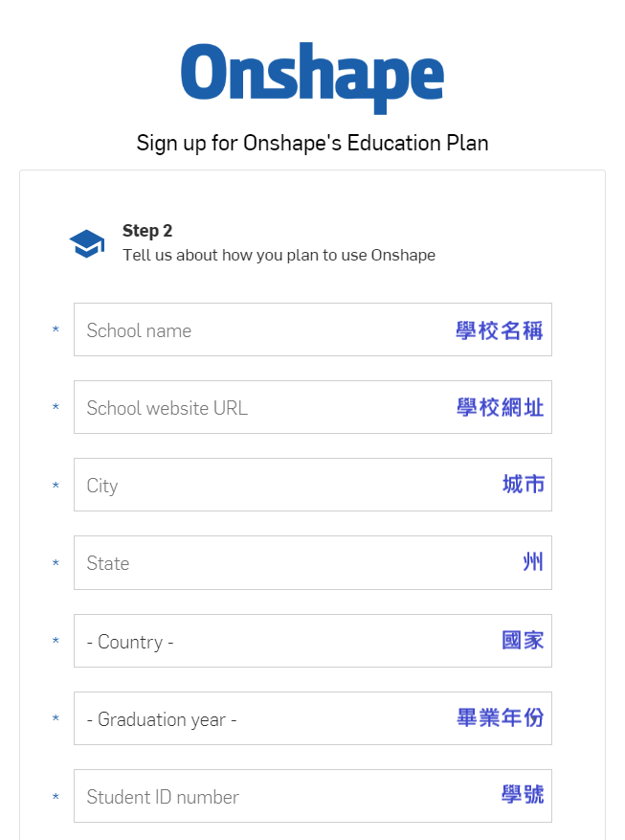The width and height of the screenshot is (625, 840).
Task: Expand the Graduation year dropdown
Action: [312, 718]
